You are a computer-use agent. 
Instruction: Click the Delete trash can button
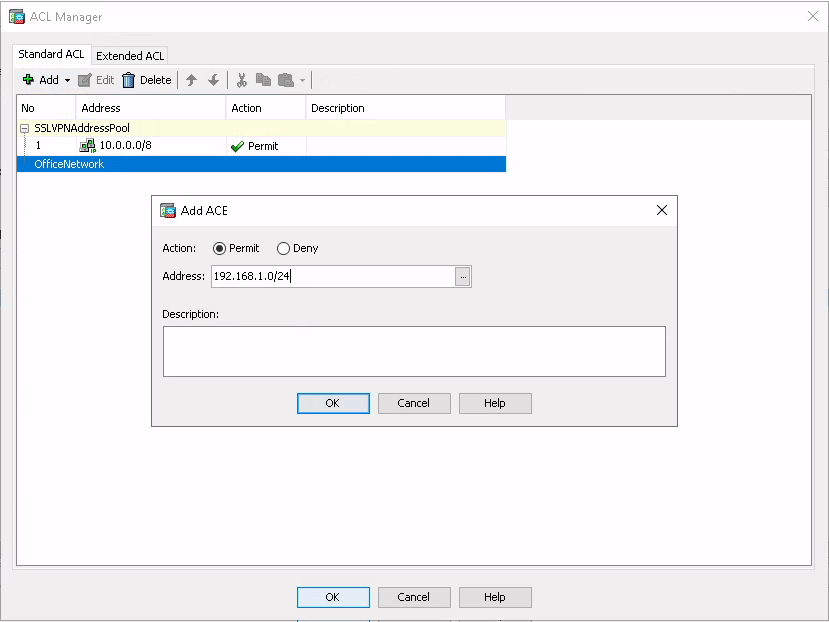point(147,80)
